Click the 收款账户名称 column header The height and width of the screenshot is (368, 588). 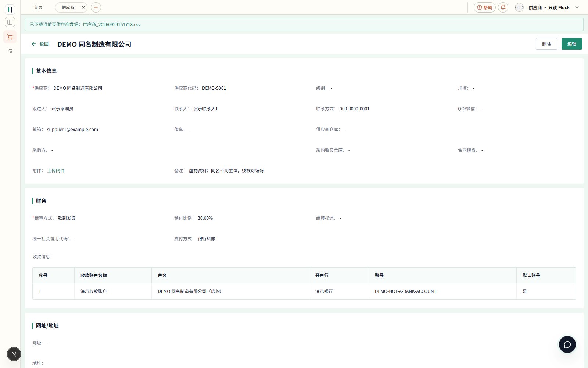(113, 276)
